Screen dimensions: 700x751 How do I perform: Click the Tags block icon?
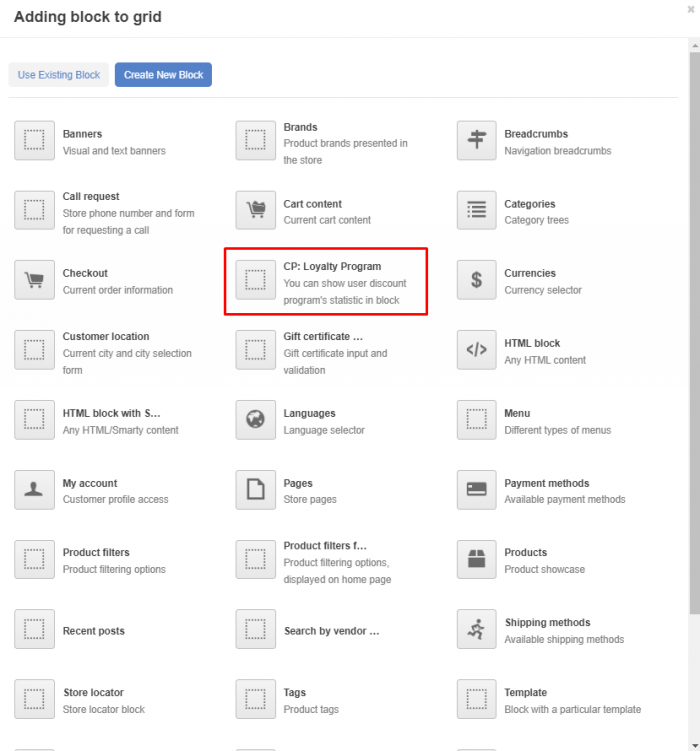[255, 699]
